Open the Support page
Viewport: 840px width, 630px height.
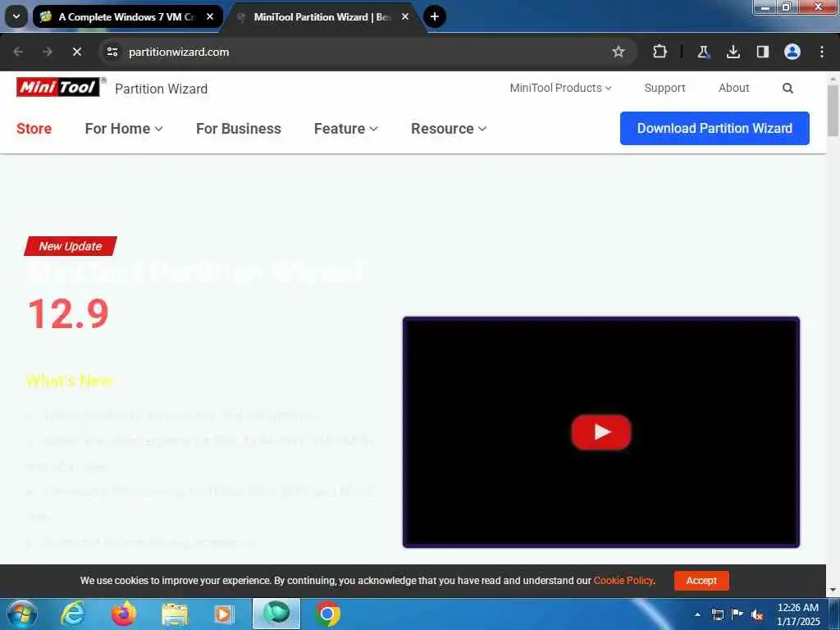(x=664, y=88)
